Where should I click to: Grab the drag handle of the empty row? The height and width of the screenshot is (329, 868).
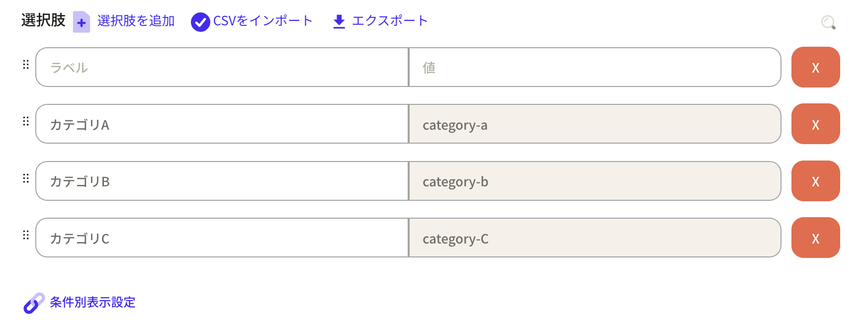tap(26, 65)
